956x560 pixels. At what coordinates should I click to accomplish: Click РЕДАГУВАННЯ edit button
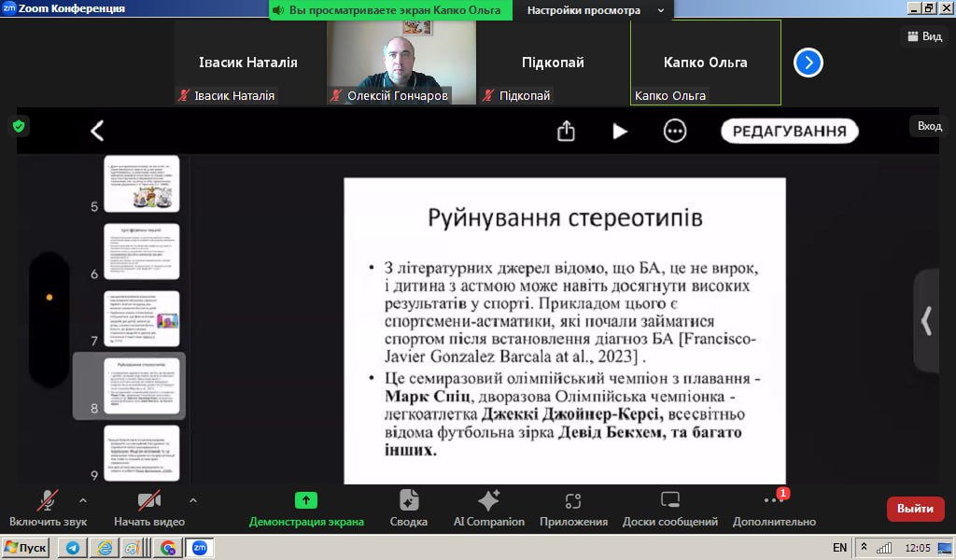790,131
